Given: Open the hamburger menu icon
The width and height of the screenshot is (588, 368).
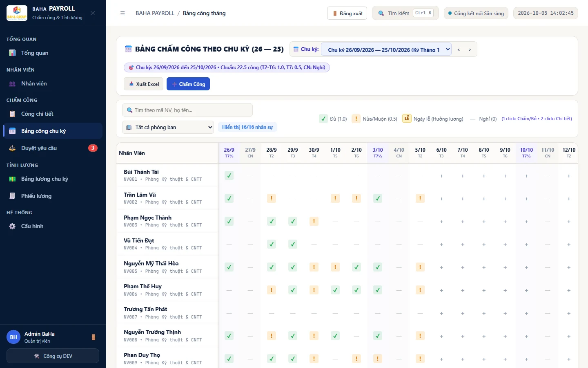Looking at the screenshot, I should coord(122,13).
